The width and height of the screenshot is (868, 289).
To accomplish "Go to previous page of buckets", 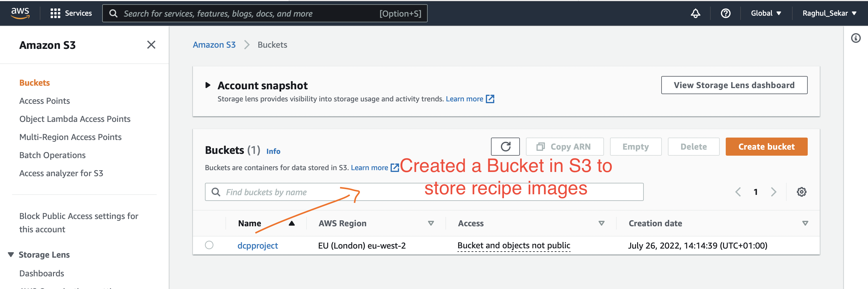I will (738, 192).
